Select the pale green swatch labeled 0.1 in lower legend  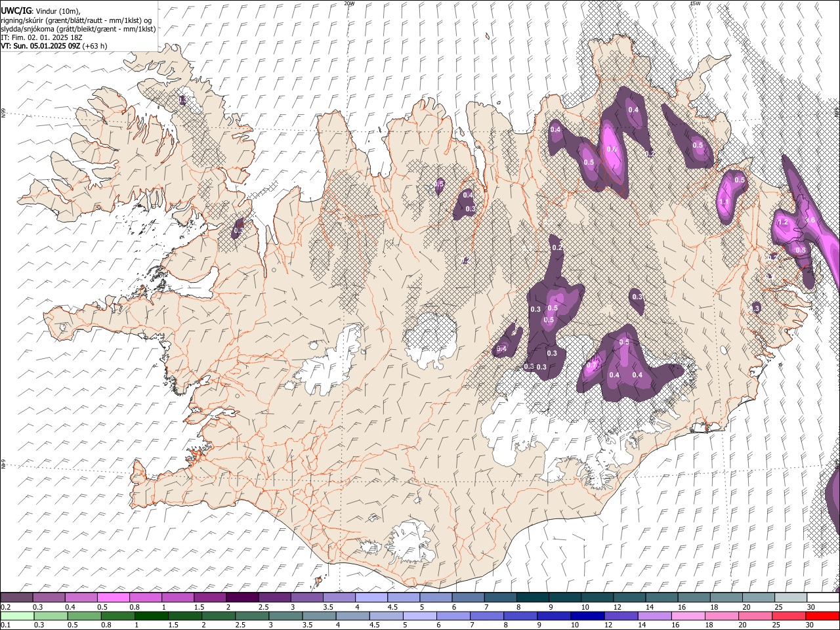pyautogui.click(x=17, y=616)
